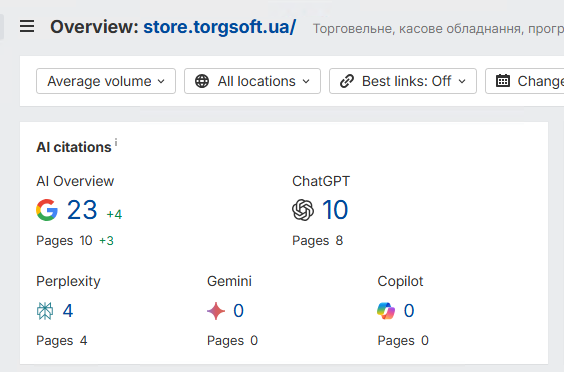
Task: Click the Copilot logo icon
Action: [x=386, y=311]
